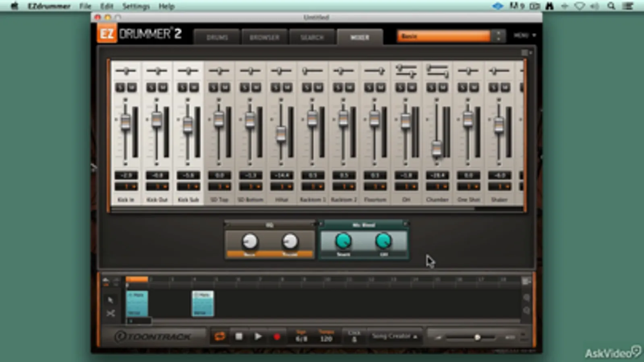Switch to the DRUMS tab
644x362 pixels.
pyautogui.click(x=217, y=37)
